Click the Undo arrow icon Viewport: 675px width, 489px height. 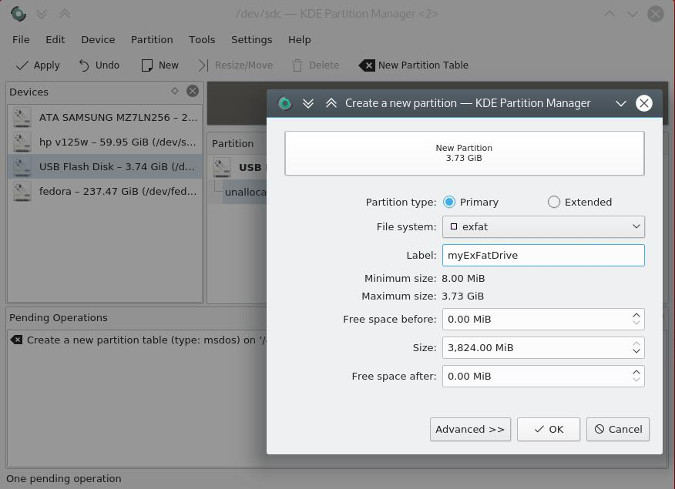(x=84, y=65)
